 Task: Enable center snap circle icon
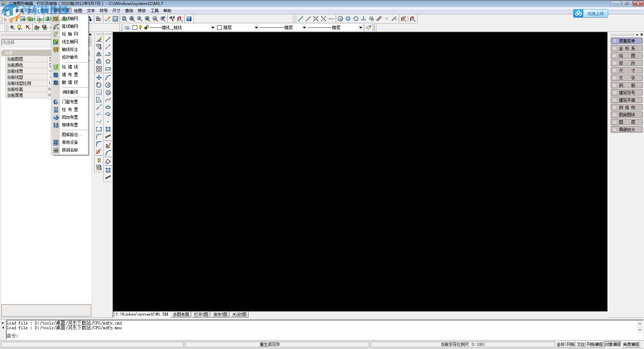[x=340, y=19]
